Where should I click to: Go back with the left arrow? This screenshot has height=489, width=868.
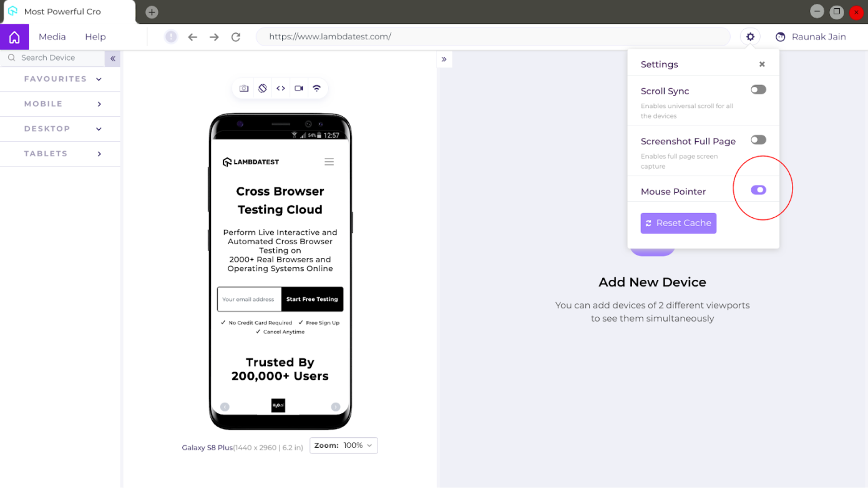point(193,37)
